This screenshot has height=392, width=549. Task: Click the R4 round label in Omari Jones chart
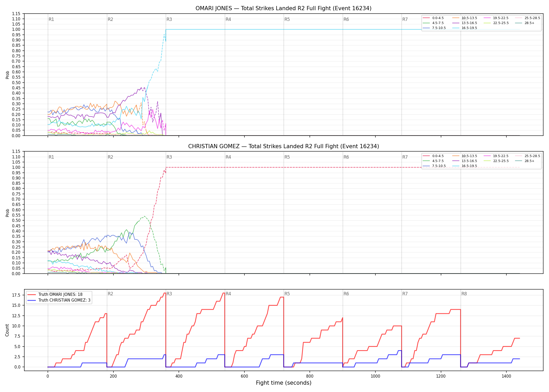[x=228, y=19]
